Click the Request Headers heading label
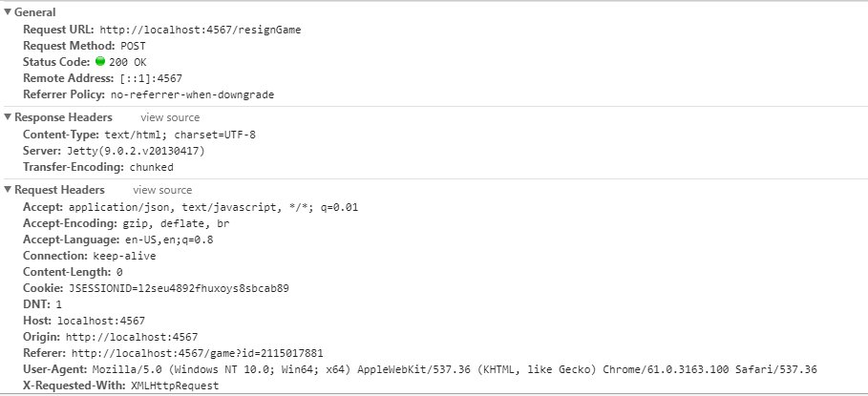 [59, 190]
